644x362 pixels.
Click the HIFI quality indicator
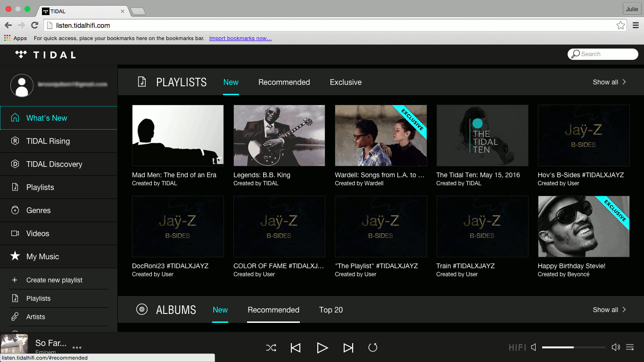click(517, 347)
